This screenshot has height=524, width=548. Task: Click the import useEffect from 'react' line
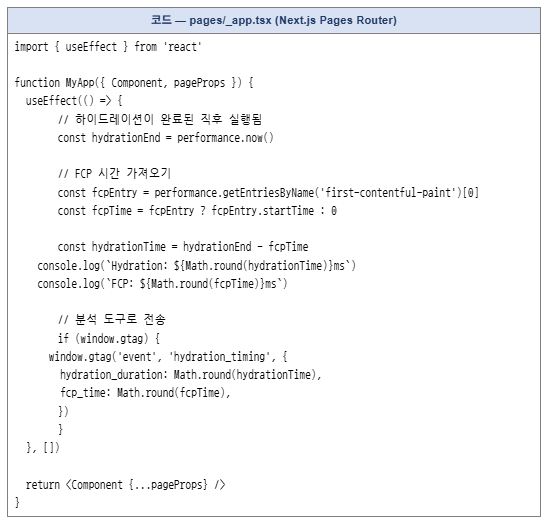point(108,46)
